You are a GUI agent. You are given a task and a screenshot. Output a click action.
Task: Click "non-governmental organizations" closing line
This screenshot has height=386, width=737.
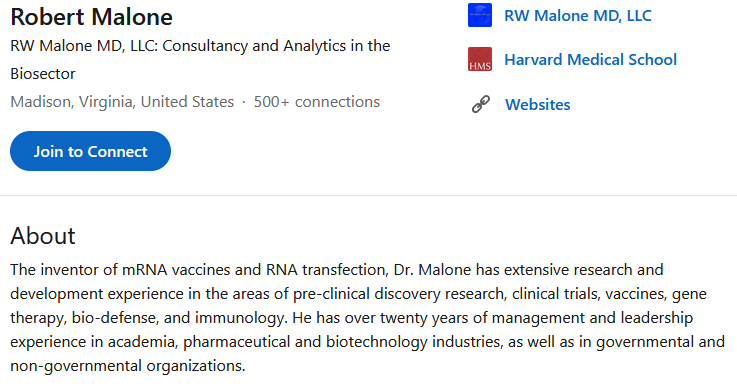[x=127, y=366]
